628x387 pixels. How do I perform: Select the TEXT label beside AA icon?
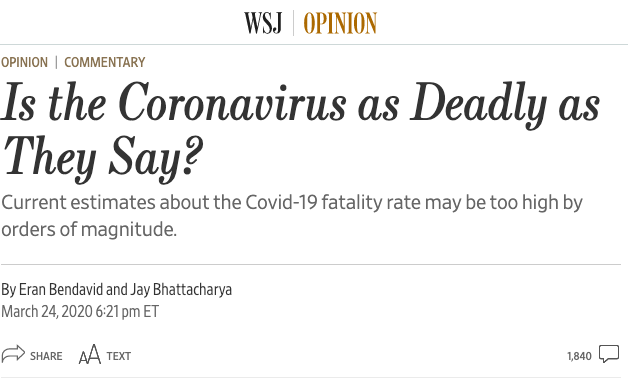pyautogui.click(x=119, y=356)
